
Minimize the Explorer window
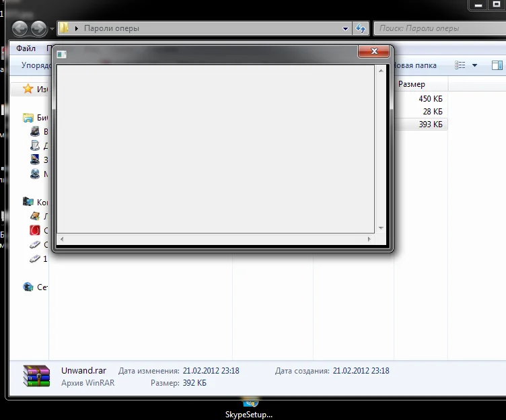pyautogui.click(x=478, y=5)
